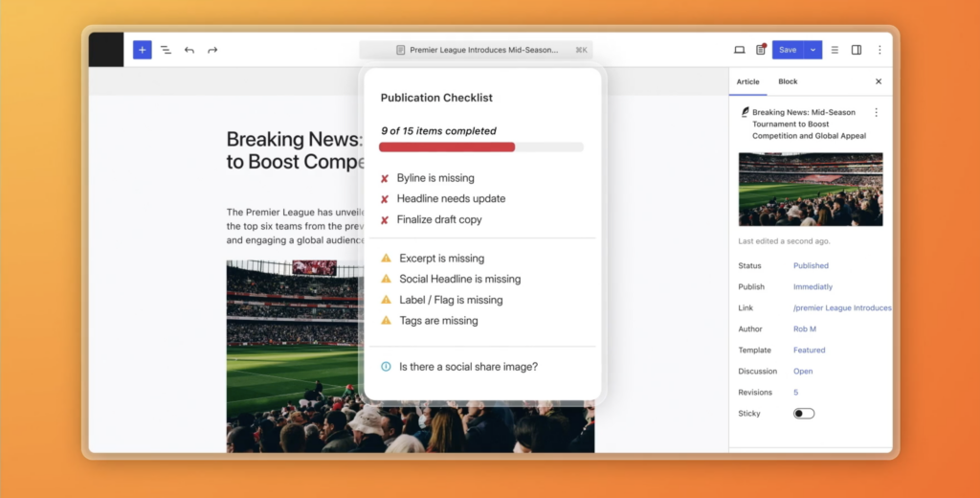Open the Publish value Immediatly

[813, 286]
